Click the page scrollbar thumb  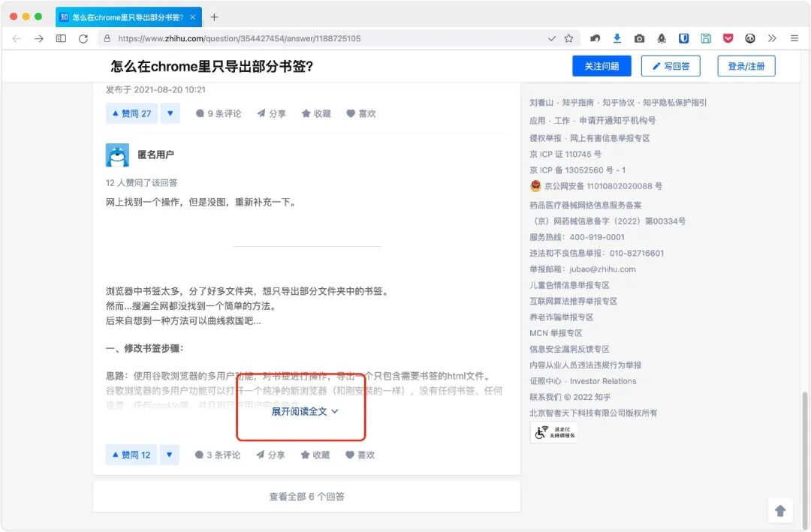[x=805, y=459]
